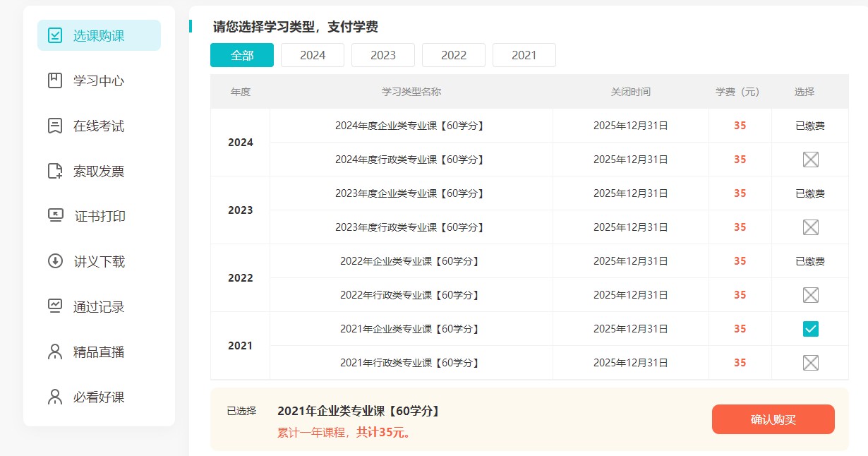Uncheck the 2021年企业类专业课 checkbox

coord(810,329)
